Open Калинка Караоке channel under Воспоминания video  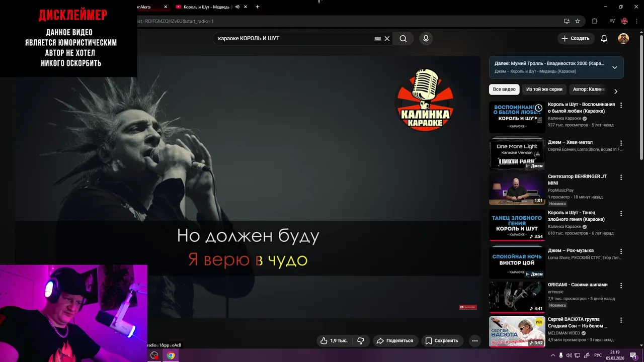pos(564,119)
